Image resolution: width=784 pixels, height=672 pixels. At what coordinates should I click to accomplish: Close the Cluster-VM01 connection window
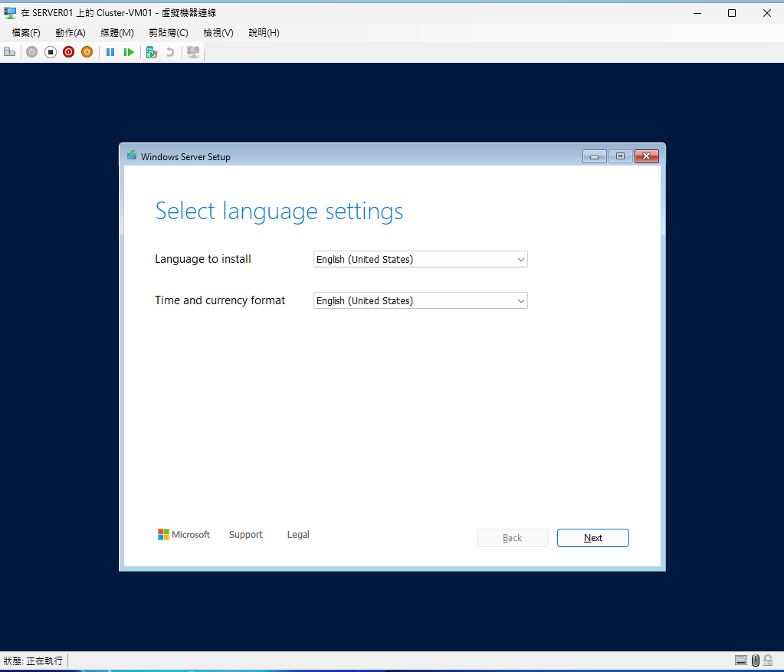[x=767, y=13]
